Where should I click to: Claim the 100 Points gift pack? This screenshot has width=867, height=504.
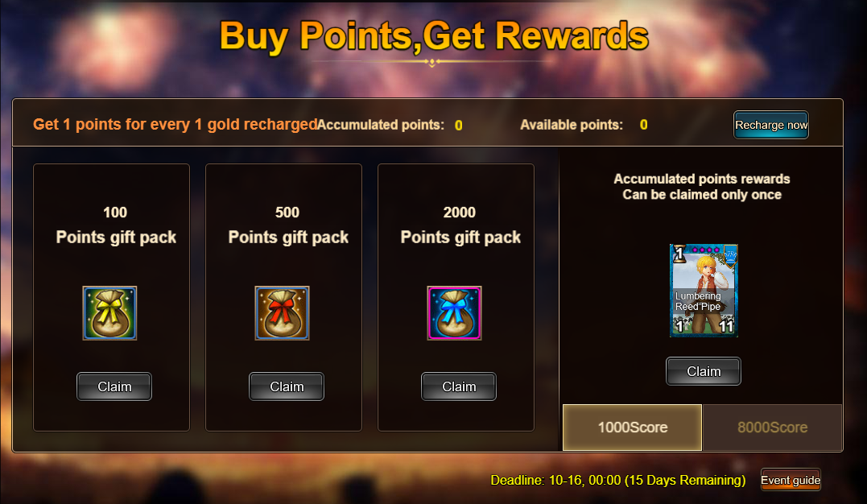pos(114,386)
